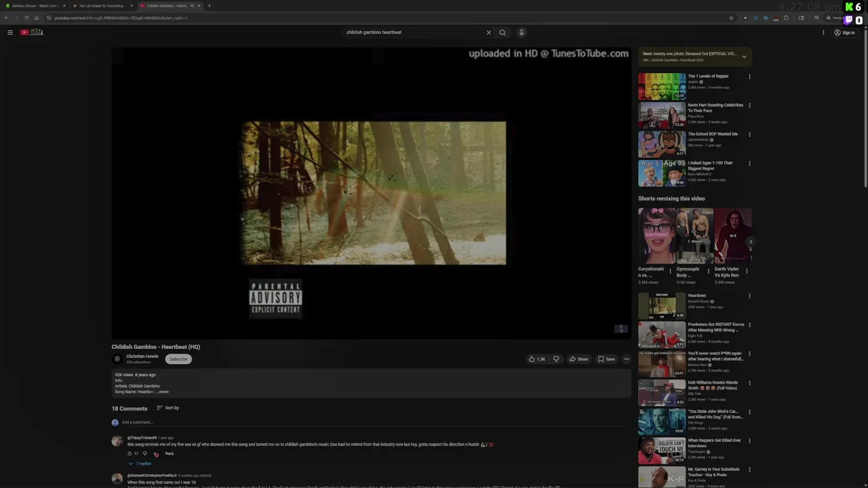
Task: Save the video to a playlist
Action: click(606, 359)
